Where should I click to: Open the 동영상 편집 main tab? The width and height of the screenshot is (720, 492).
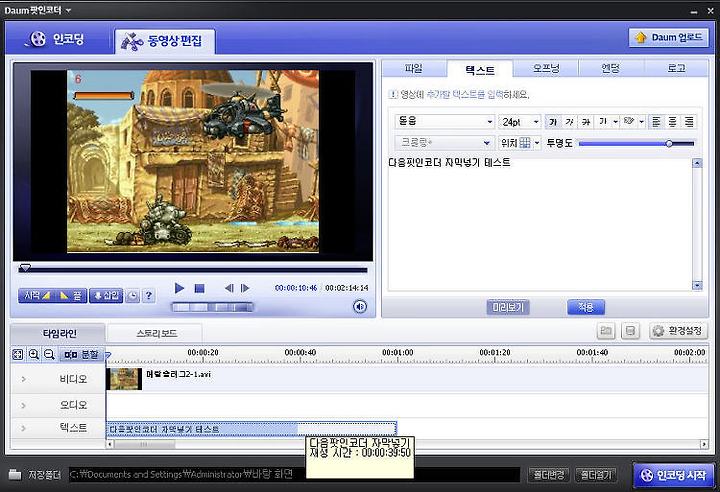click(x=164, y=41)
